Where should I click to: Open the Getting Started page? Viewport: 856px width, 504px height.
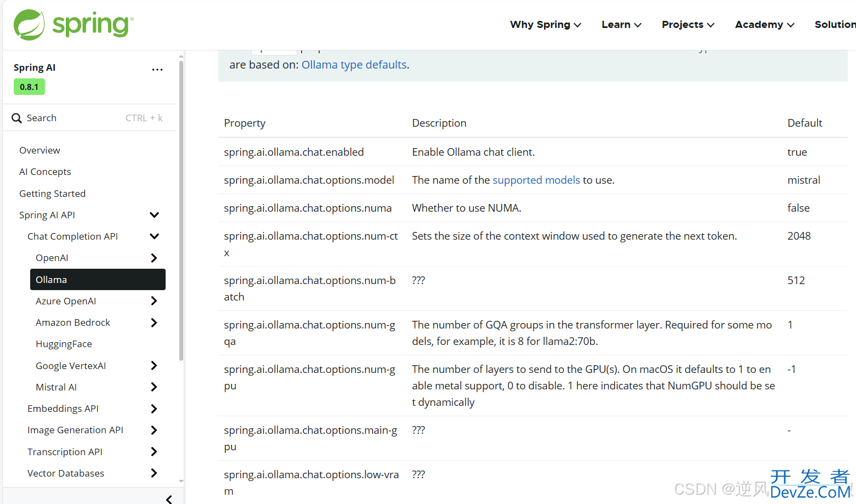coord(52,194)
